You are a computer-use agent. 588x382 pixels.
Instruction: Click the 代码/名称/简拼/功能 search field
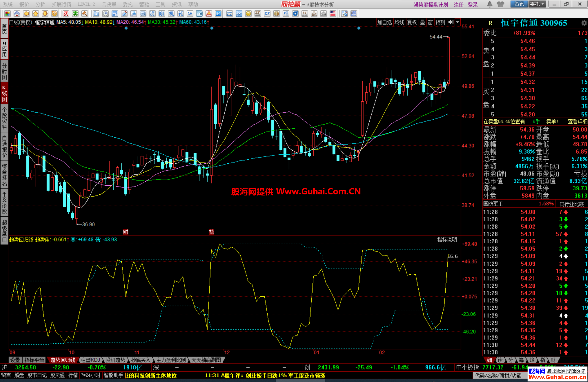tap(500, 375)
